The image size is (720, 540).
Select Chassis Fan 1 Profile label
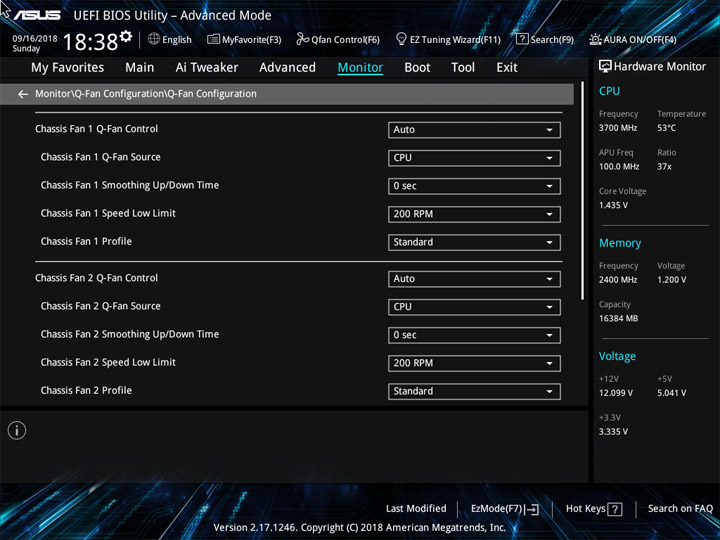pyautogui.click(x=86, y=241)
